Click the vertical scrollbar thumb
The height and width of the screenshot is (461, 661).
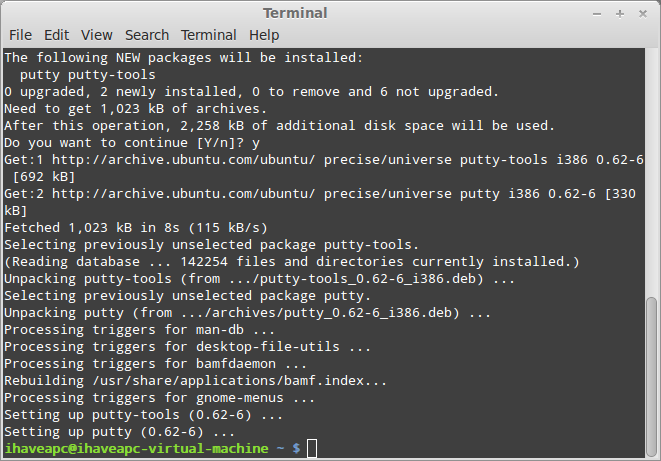point(651,377)
